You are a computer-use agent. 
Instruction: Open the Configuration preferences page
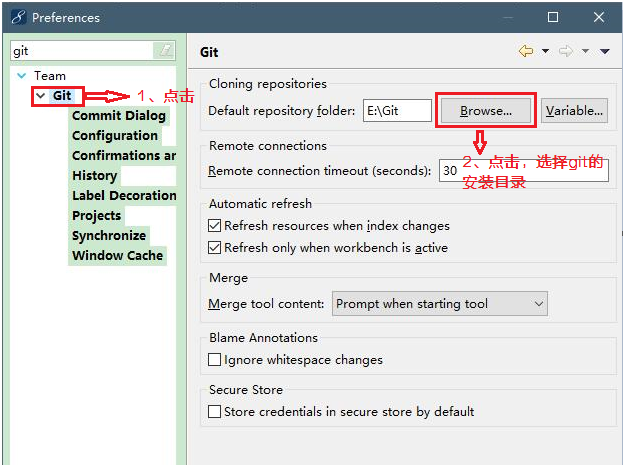(x=115, y=135)
